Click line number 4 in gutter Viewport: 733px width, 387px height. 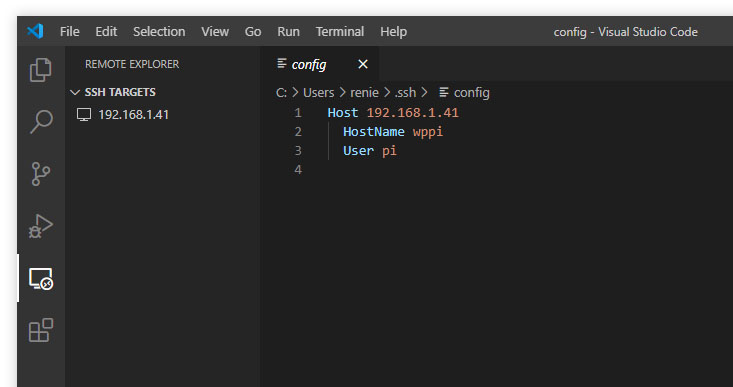pos(298,170)
